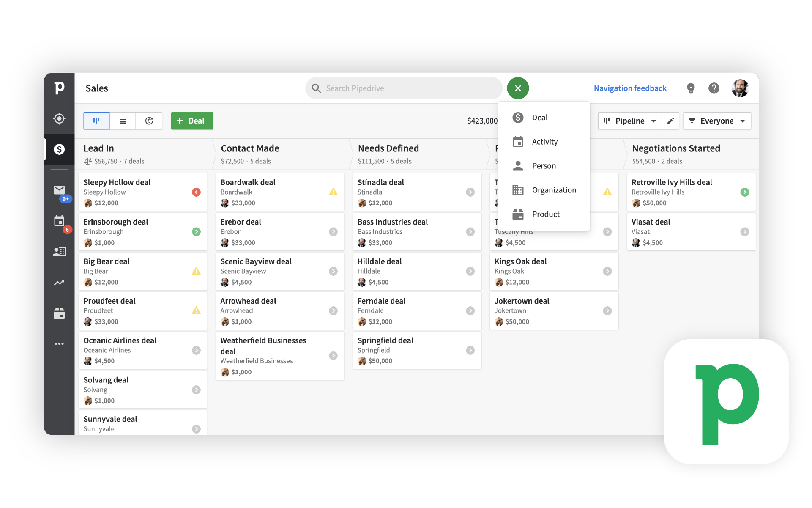Click Big Bear deal warning icon
The height and width of the screenshot is (508, 812).
[x=196, y=271]
